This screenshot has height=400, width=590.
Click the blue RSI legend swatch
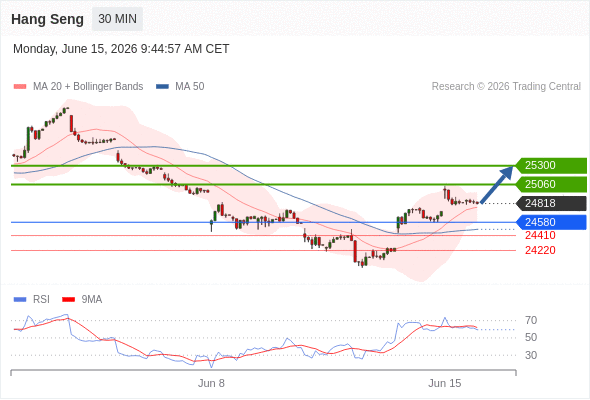[20, 300]
